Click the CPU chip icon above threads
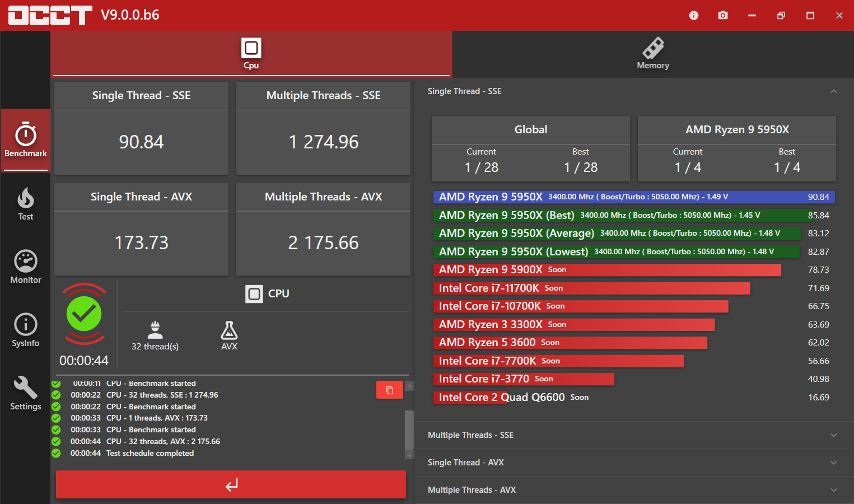Image resolution: width=854 pixels, height=504 pixels. point(254,293)
